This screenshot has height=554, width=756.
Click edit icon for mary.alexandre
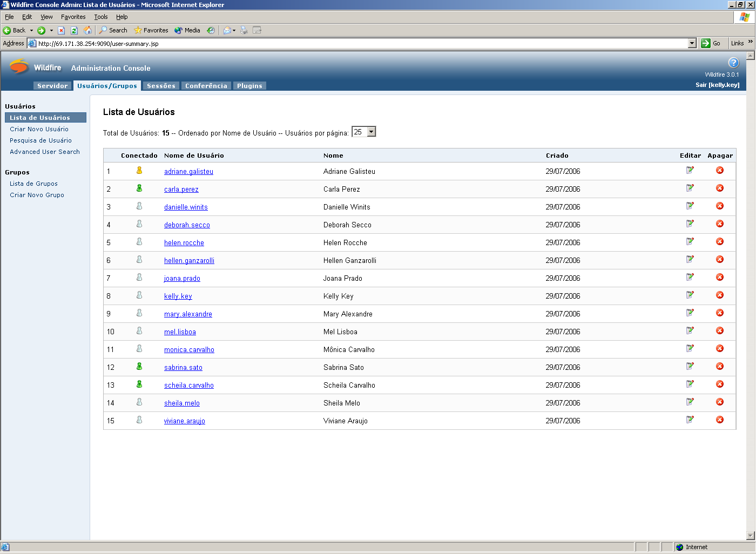coord(690,313)
